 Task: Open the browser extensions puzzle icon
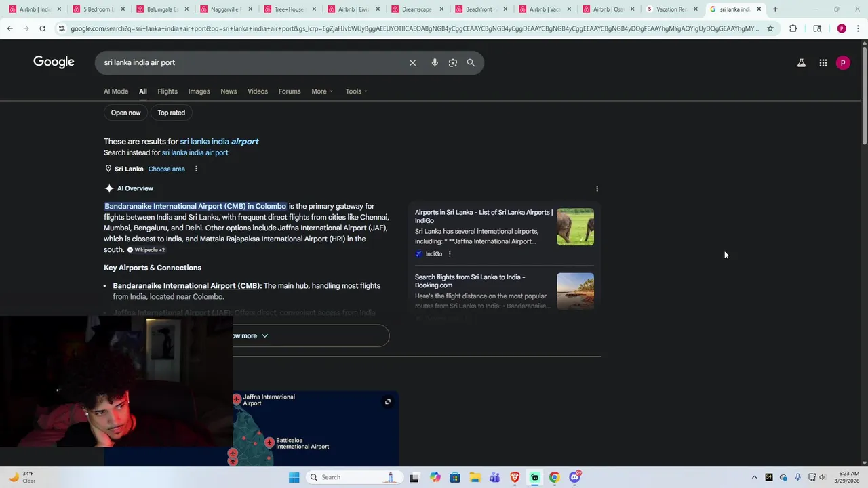[793, 28]
